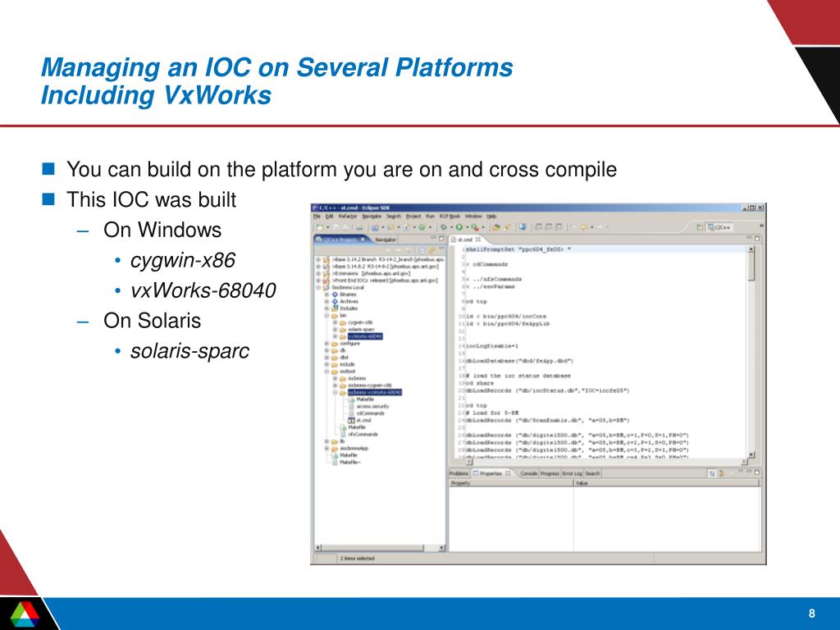Expand the Extensions project node
The width and height of the screenshot is (840, 630).
pyautogui.click(x=318, y=274)
